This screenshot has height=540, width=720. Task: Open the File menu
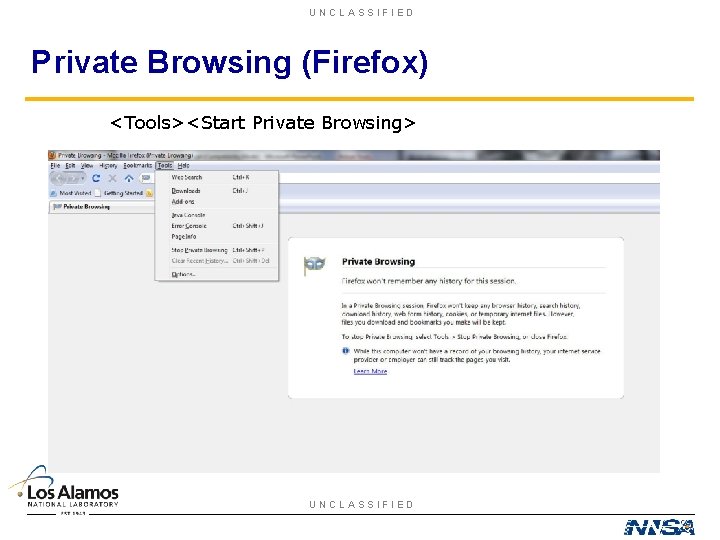55,166
